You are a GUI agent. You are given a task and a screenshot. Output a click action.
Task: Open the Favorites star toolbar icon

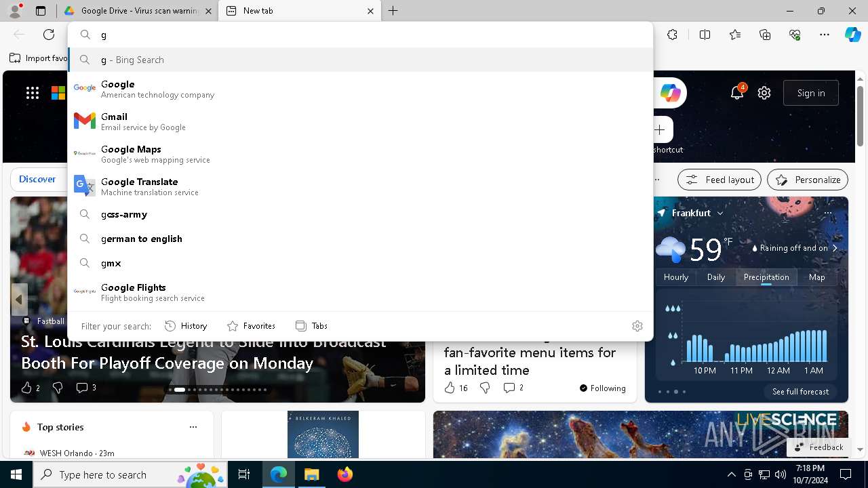click(735, 35)
